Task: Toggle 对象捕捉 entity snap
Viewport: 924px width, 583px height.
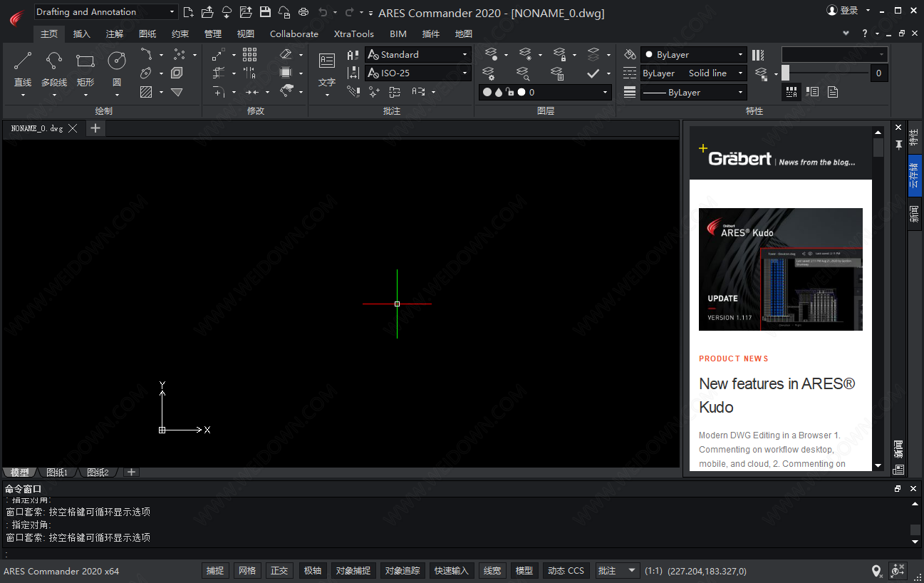Action: [353, 571]
